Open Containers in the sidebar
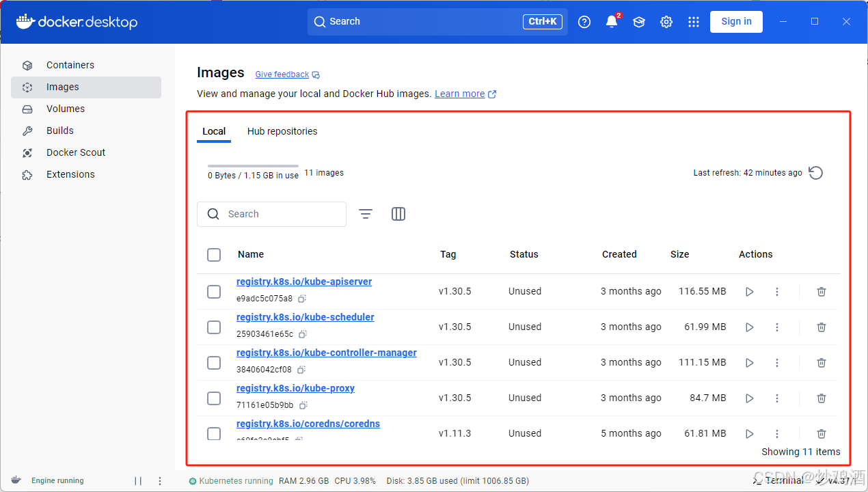This screenshot has width=868, height=492. tap(86, 65)
